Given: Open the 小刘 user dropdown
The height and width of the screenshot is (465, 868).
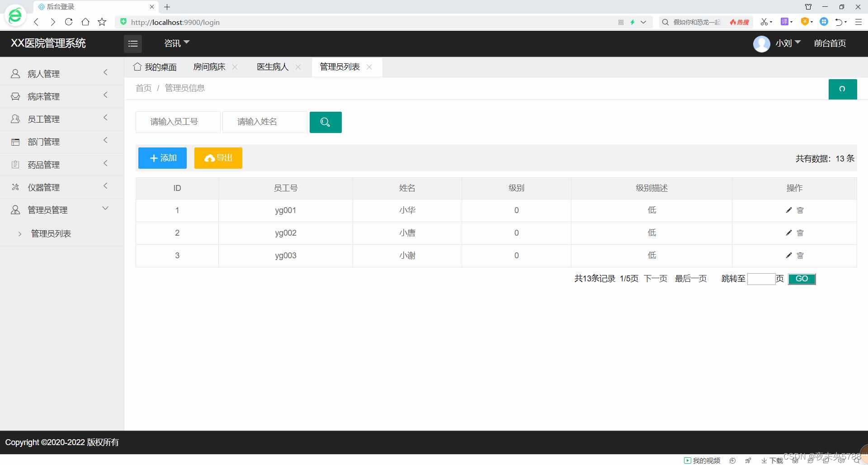Looking at the screenshot, I should pyautogui.click(x=788, y=43).
